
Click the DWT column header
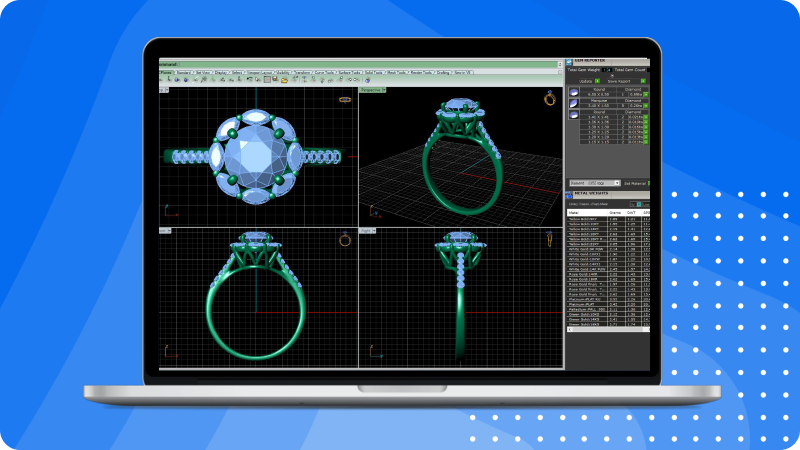631,213
